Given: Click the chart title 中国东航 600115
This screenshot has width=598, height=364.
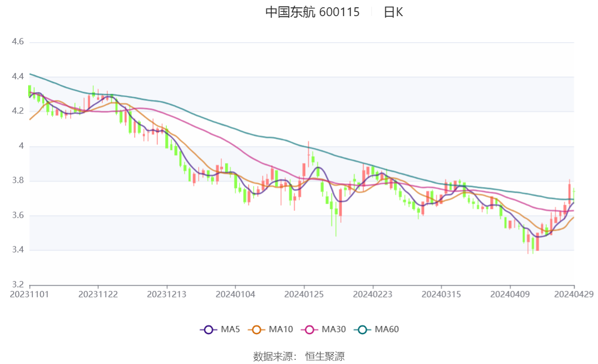Looking at the screenshot, I should [312, 12].
